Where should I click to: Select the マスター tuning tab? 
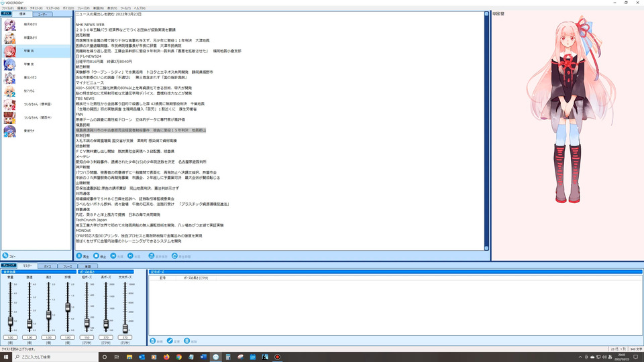27,266
